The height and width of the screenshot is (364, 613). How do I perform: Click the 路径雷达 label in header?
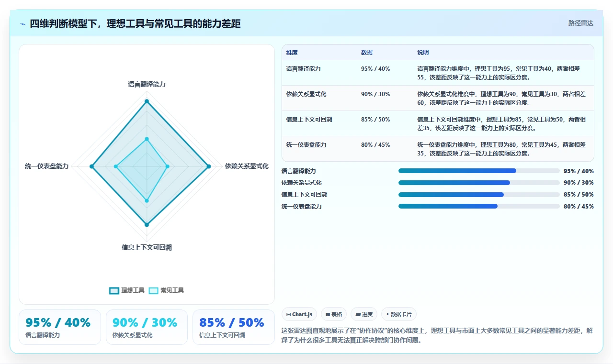tap(580, 23)
